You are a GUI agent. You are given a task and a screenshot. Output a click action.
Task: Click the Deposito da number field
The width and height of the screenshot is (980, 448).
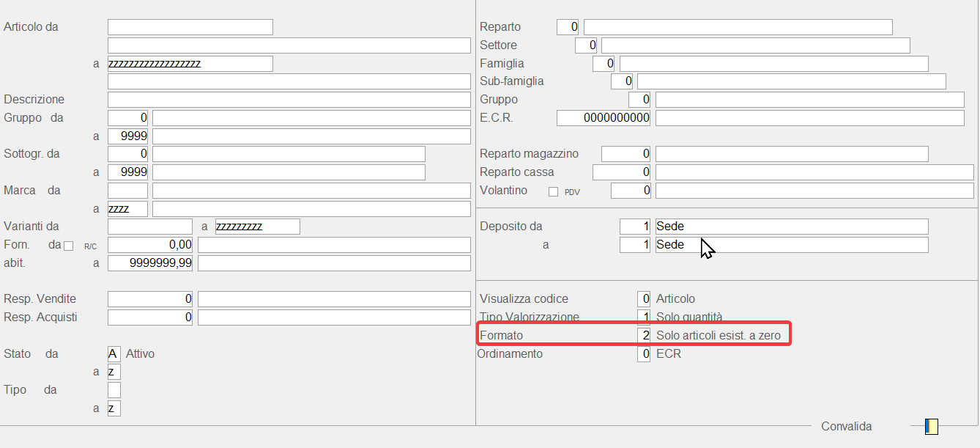(635, 227)
